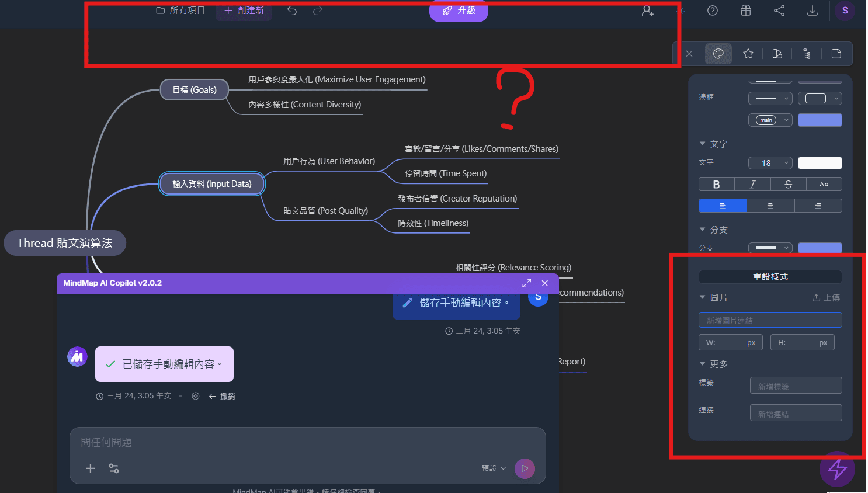Click the star favorites icon
868x493 pixels.
tap(748, 53)
